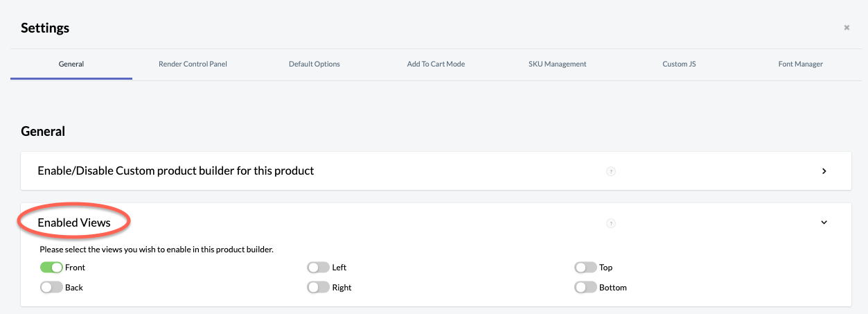Image resolution: width=868 pixels, height=314 pixels.
Task: Select the General tab
Action: 71,64
